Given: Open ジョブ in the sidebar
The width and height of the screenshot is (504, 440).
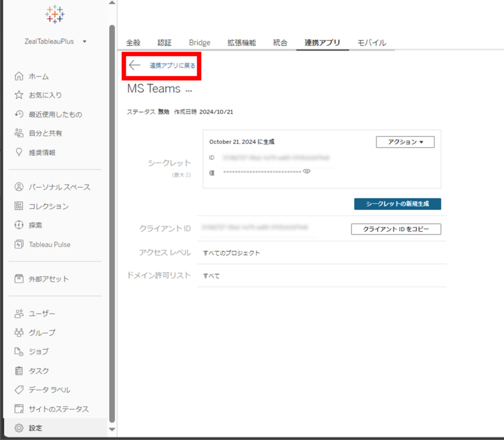Looking at the screenshot, I should (39, 352).
